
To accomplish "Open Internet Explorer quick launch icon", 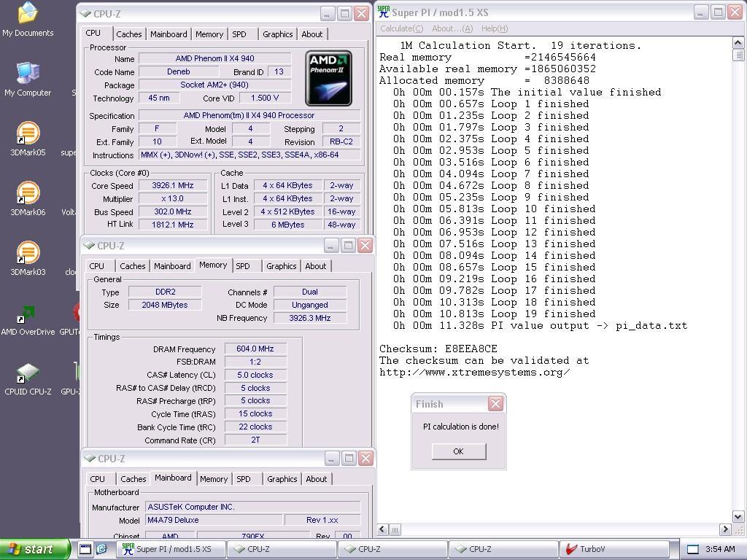I will coord(101,549).
